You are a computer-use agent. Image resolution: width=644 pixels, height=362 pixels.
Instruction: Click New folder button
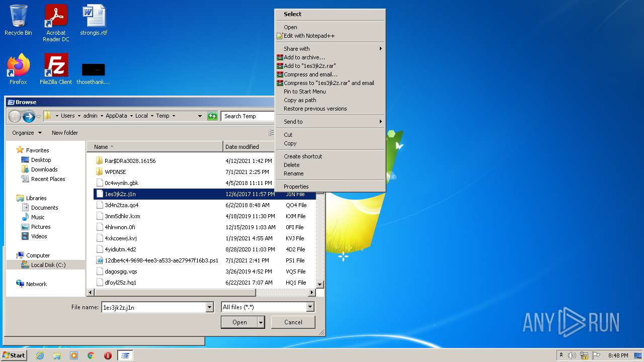tap(65, 133)
